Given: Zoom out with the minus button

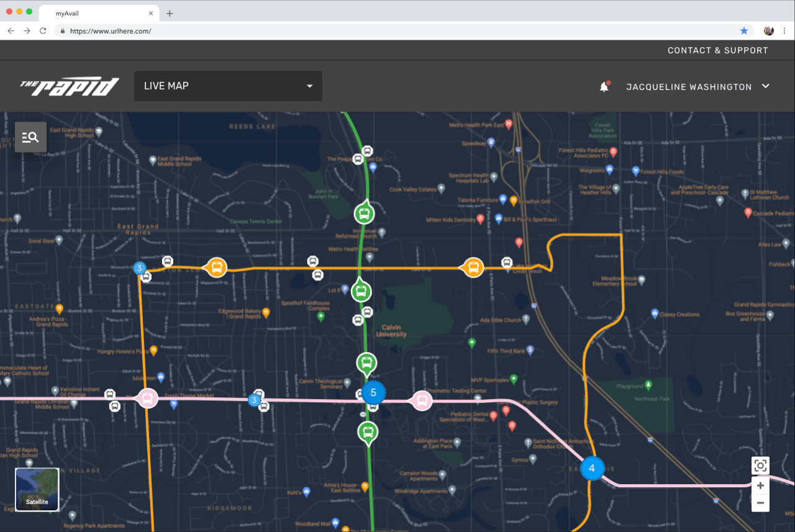Looking at the screenshot, I should click(x=760, y=503).
